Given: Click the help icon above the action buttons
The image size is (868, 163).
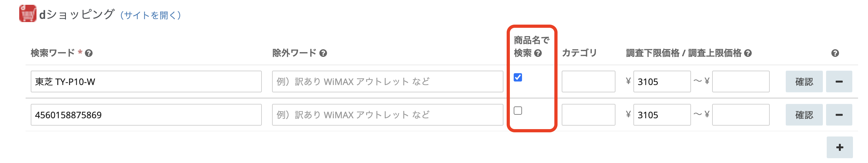Looking at the screenshot, I should click(x=835, y=53).
